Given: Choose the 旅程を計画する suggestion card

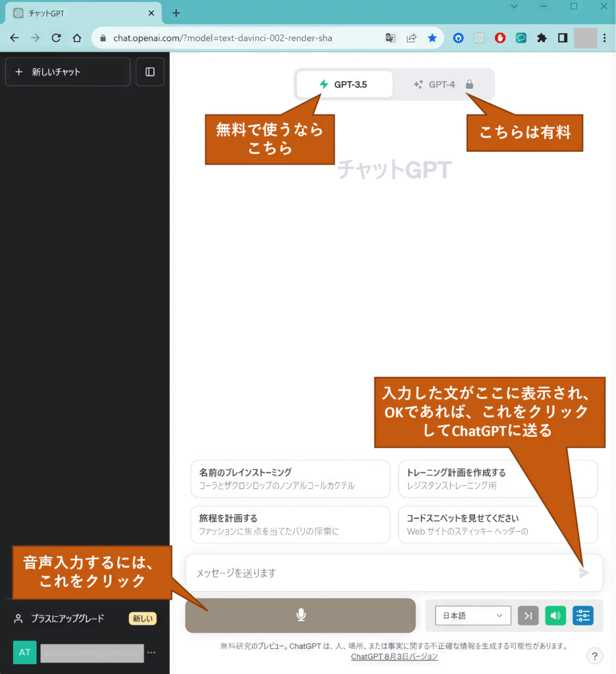Looking at the screenshot, I should tap(290, 524).
